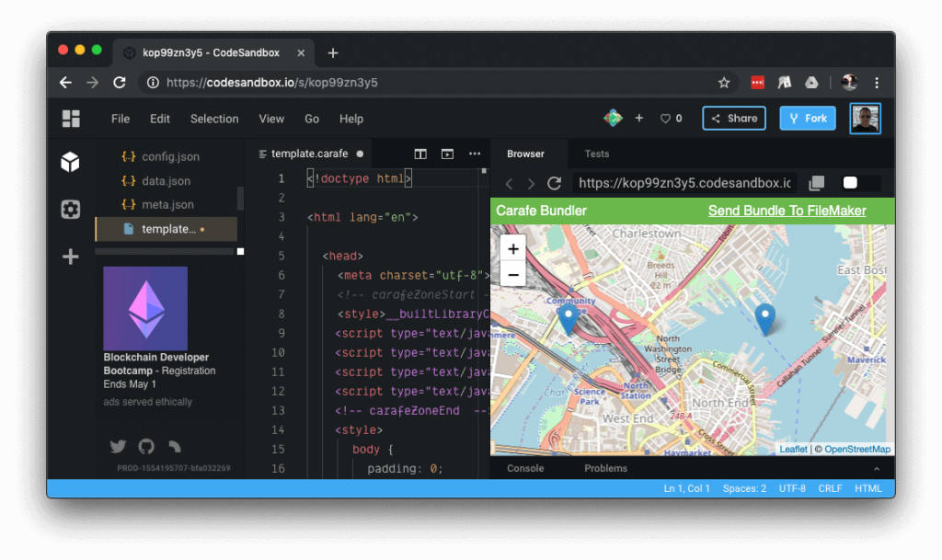Like the sandbox with the heart icon
This screenshot has height=560, width=942.
point(665,118)
